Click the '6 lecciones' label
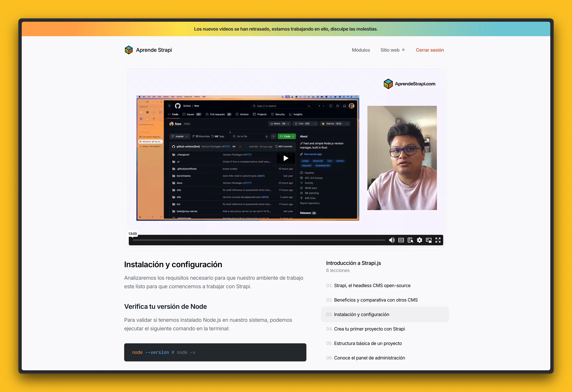572x392 pixels. click(338, 270)
